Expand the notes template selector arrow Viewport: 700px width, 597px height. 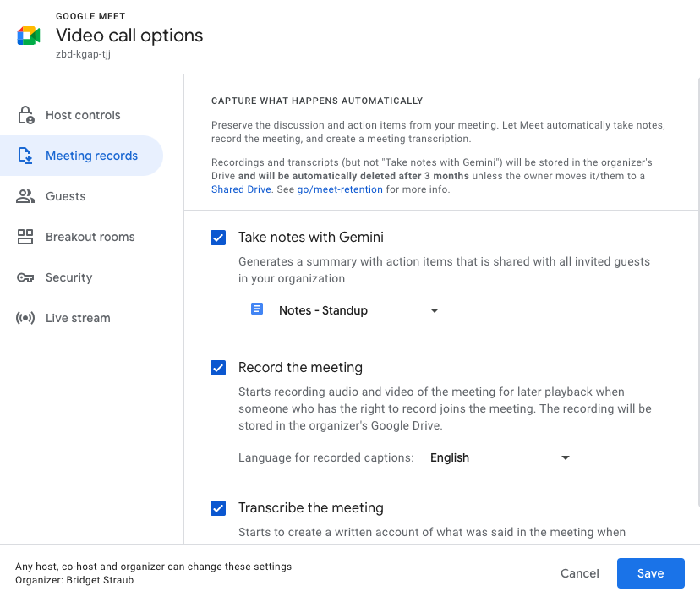point(434,310)
